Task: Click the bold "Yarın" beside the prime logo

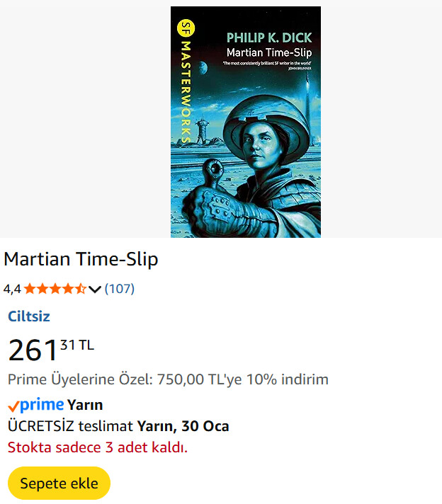Action: [85, 405]
